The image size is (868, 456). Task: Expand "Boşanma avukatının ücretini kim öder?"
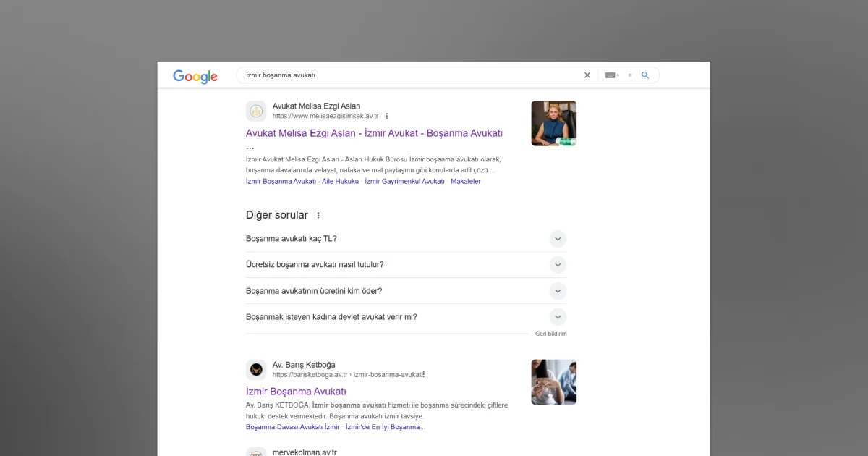point(558,291)
